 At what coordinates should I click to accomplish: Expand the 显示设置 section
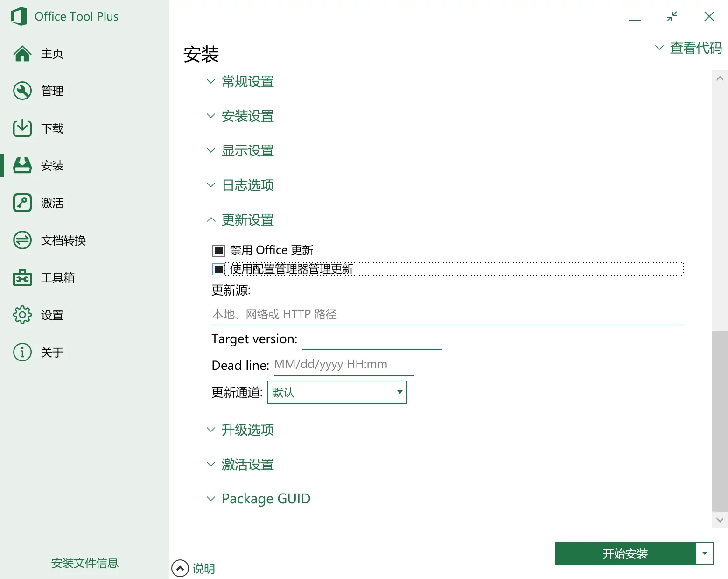(x=240, y=151)
